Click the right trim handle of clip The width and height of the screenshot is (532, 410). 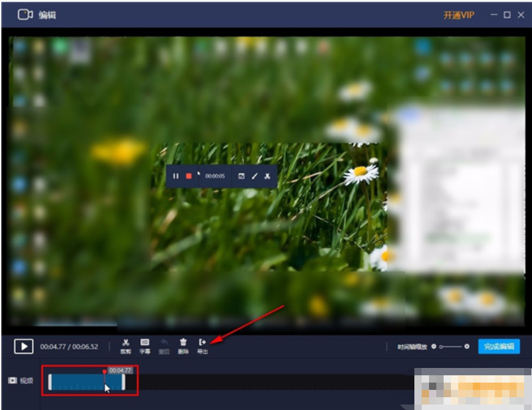click(124, 382)
